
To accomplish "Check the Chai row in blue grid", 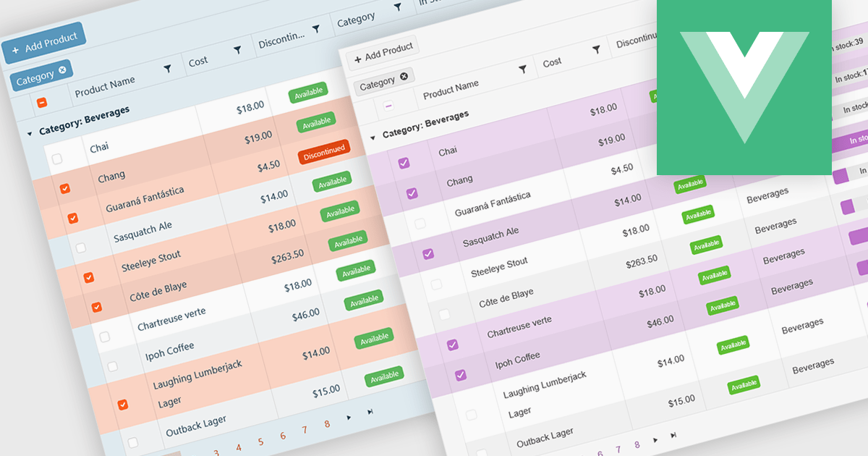I will pos(57,159).
